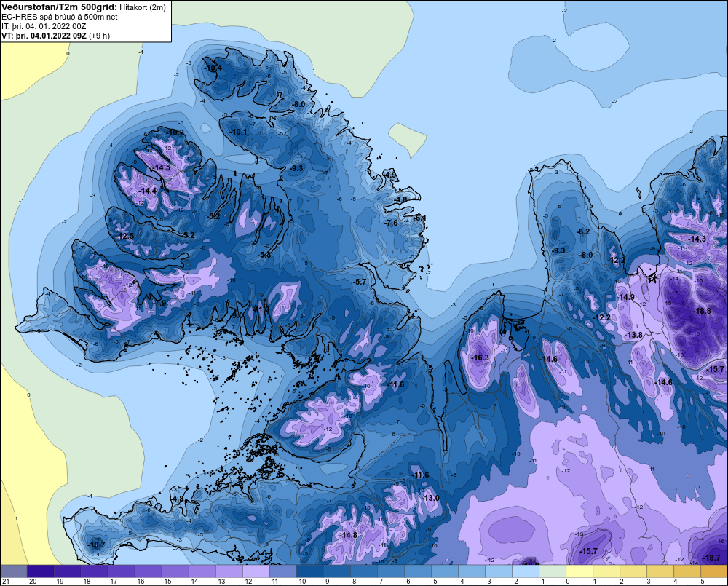The width and height of the screenshot is (728, 586).
Task: Click the -14.5 temperature label
Action: (x=161, y=167)
